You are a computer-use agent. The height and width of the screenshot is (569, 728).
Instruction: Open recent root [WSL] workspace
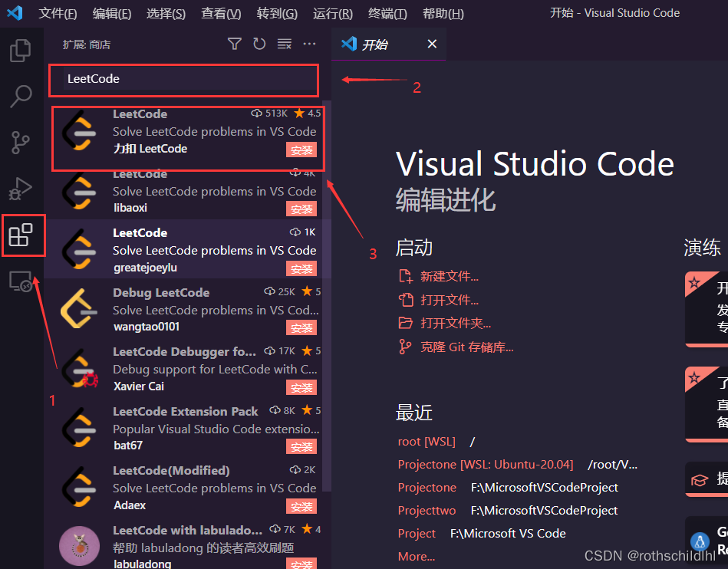[427, 442]
